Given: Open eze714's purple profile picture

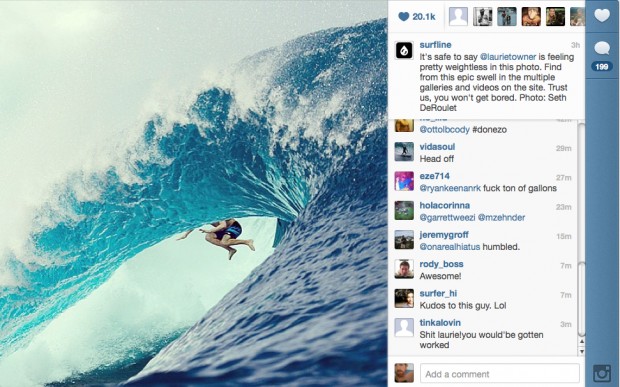Looking at the screenshot, I should (404, 181).
